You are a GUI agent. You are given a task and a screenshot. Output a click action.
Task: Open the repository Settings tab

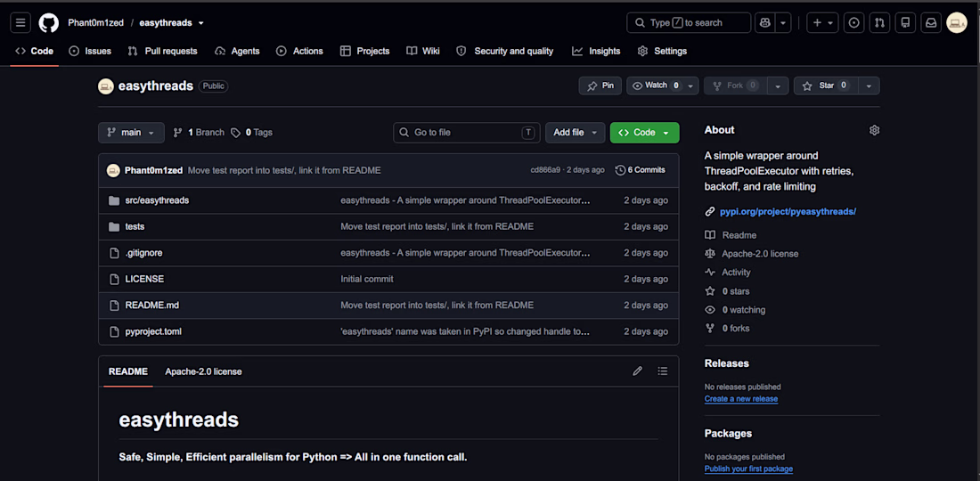pos(662,52)
